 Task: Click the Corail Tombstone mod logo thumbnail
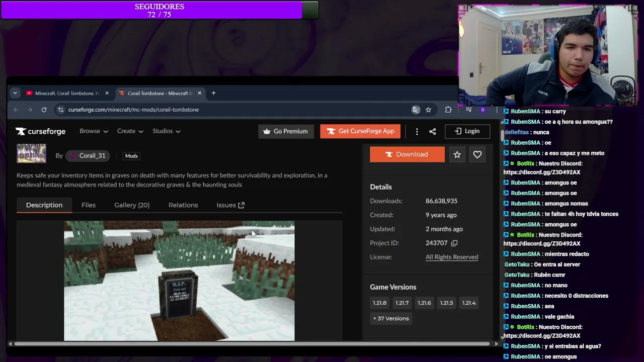coord(31,153)
